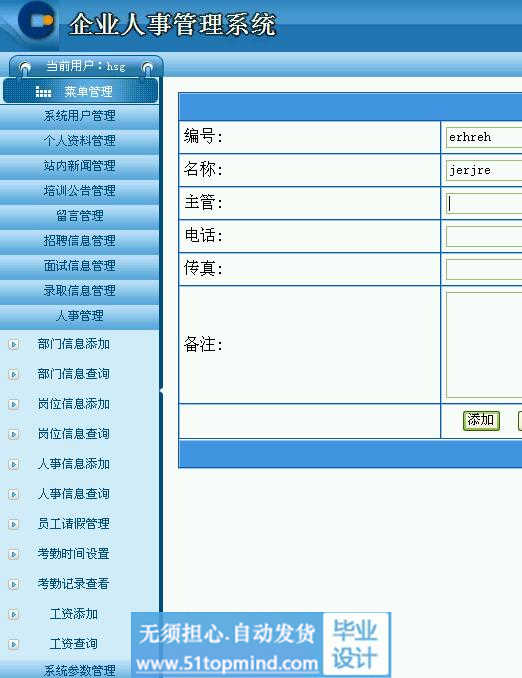Collapse the sidebar using the divider arrow
Image resolution: width=522 pixels, height=678 pixels.
pos(162,391)
